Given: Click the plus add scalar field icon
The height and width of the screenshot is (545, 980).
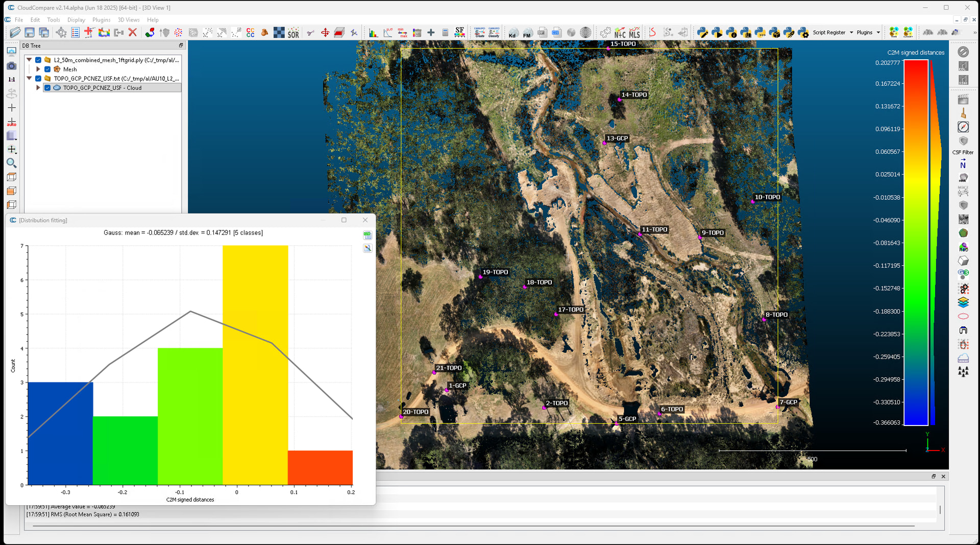Looking at the screenshot, I should click(x=431, y=33).
